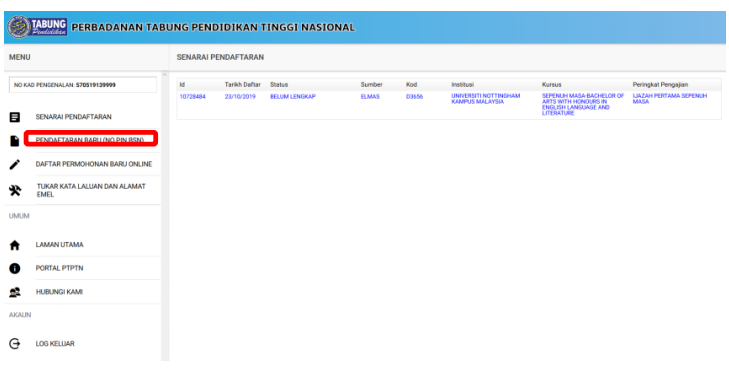Choose Log Keluar to sign out
This screenshot has width=729, height=383.
point(55,343)
